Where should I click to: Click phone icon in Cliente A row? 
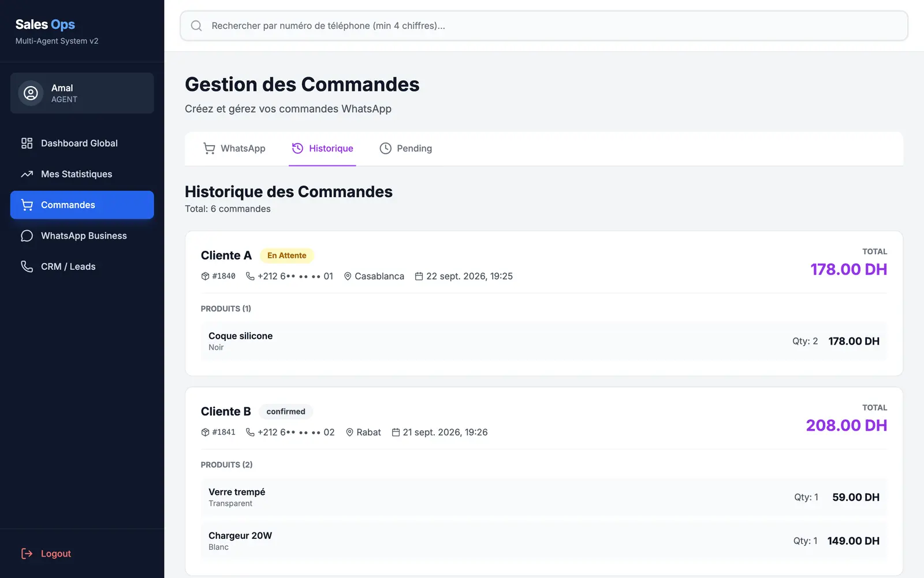pyautogui.click(x=250, y=276)
